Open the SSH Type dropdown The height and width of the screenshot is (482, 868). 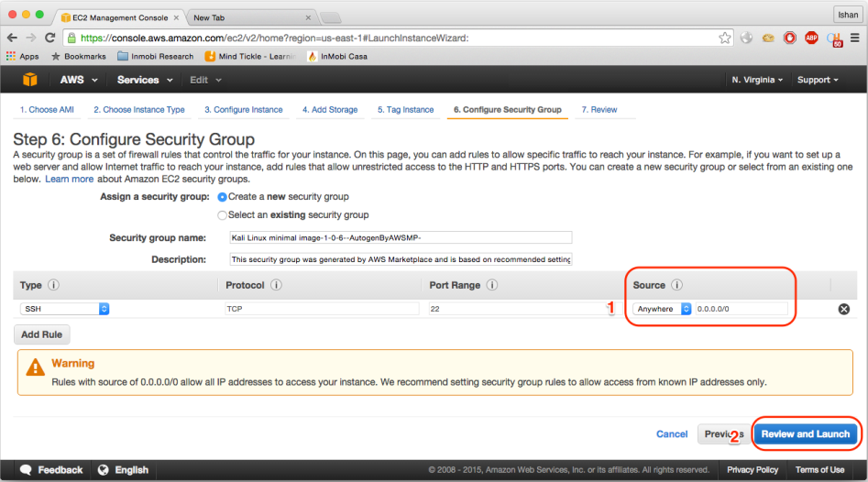[x=65, y=309]
